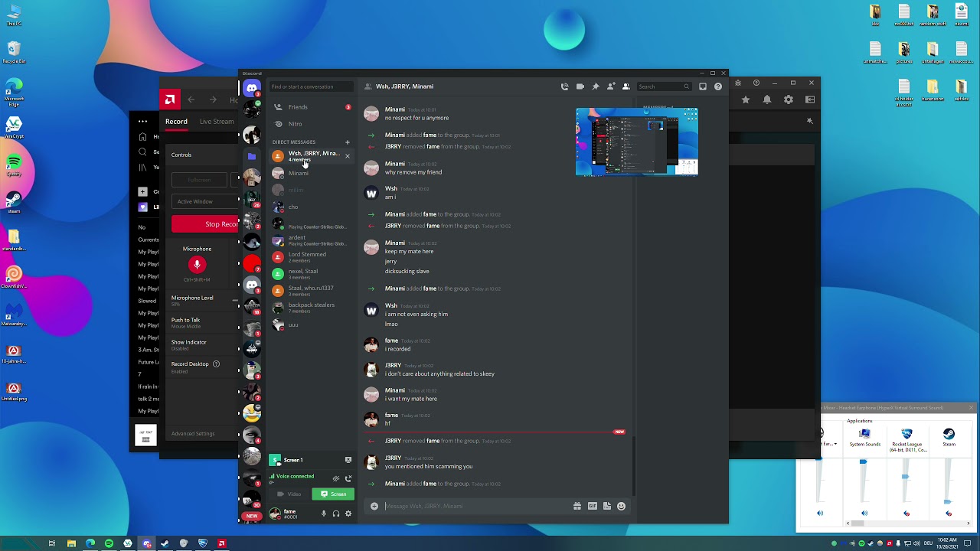Click the screen share preview thumbnail
Image resolution: width=980 pixels, height=551 pixels.
pos(636,142)
